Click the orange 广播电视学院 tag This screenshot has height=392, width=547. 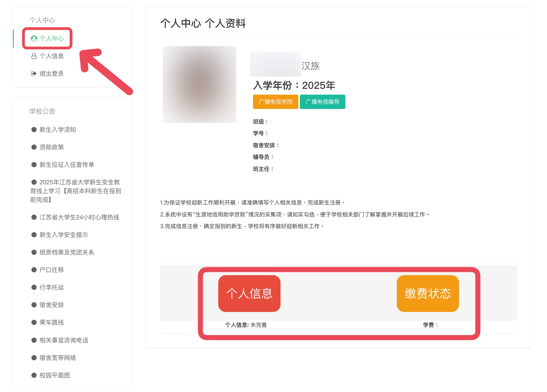tap(275, 102)
